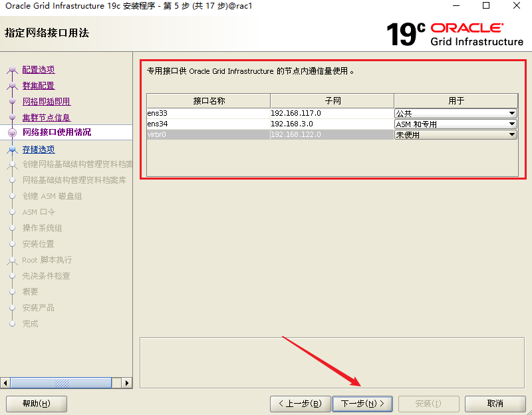This screenshot has width=532, height=415.
Task: Select the virbr0 interface row
Action: pos(208,134)
